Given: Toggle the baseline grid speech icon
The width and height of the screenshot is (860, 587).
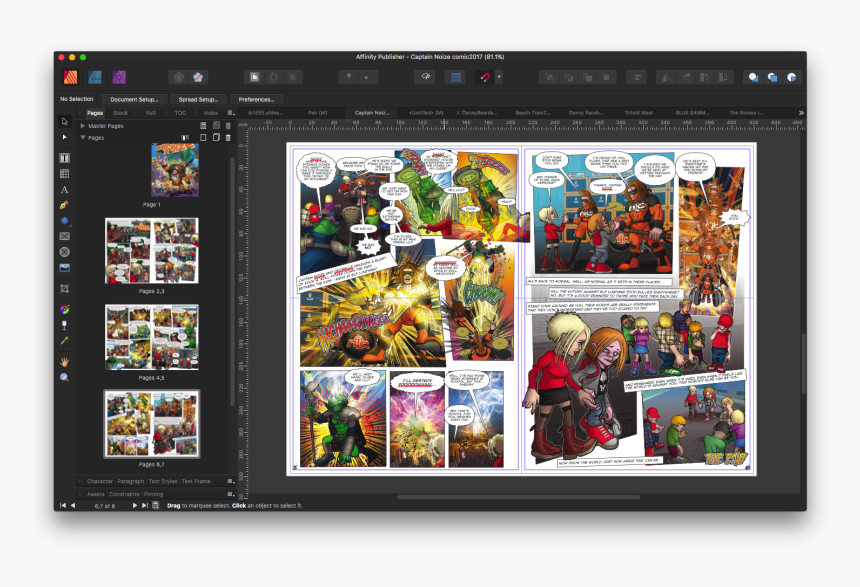Looking at the screenshot, I should pyautogui.click(x=425, y=77).
